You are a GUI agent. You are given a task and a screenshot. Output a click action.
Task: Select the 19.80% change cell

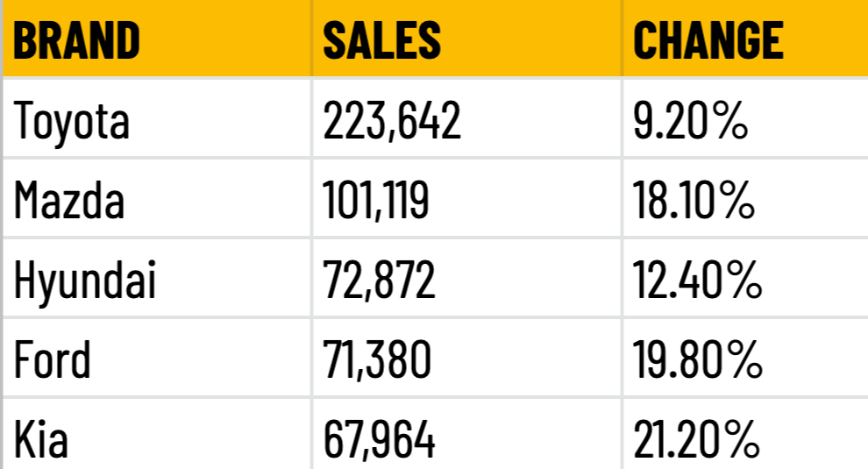(745, 358)
